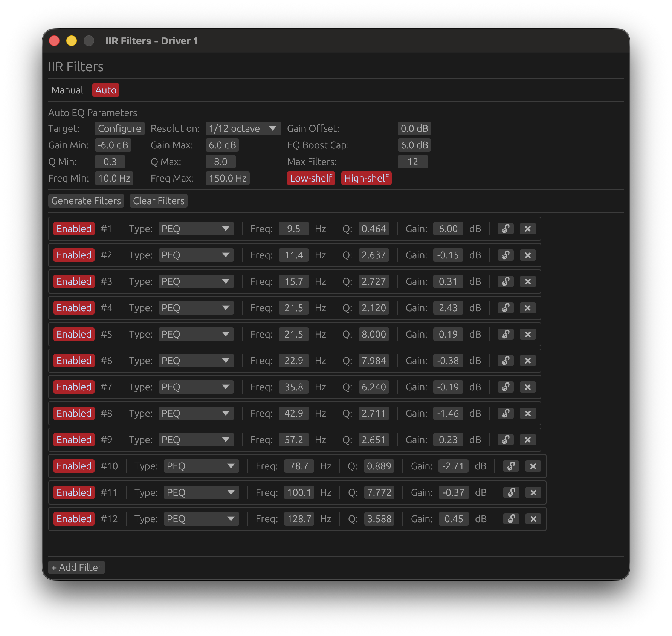Screen dimensions: 672x636
Task: Change the filter type dropdown on filter #8
Action: click(196, 413)
